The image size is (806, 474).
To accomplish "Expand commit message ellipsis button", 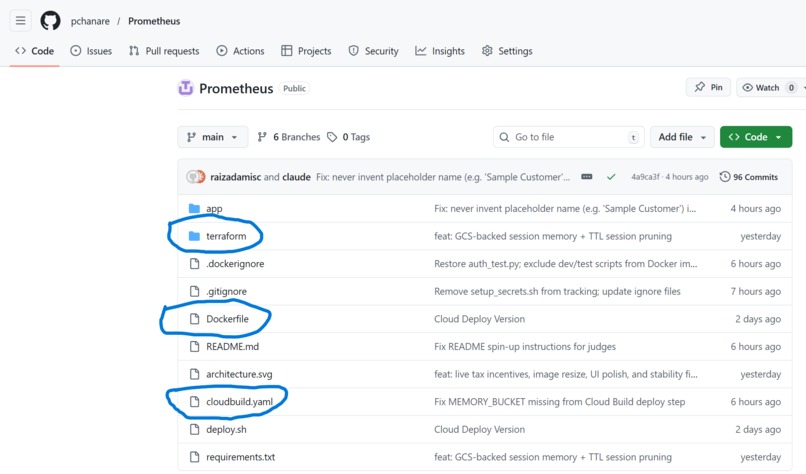I will [x=587, y=177].
